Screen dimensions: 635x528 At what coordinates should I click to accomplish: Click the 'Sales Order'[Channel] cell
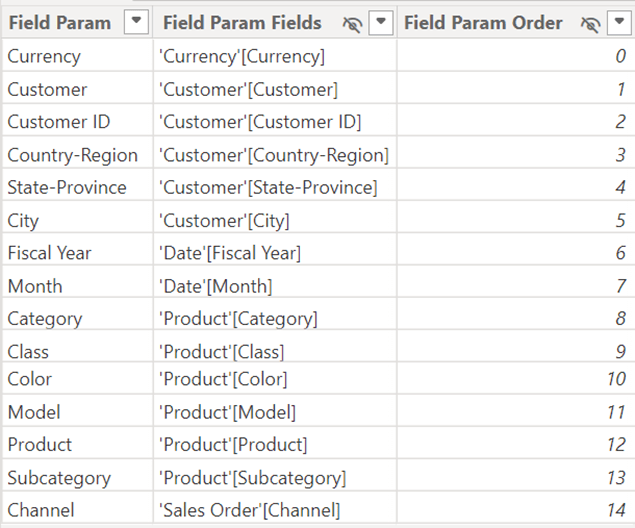click(x=249, y=510)
